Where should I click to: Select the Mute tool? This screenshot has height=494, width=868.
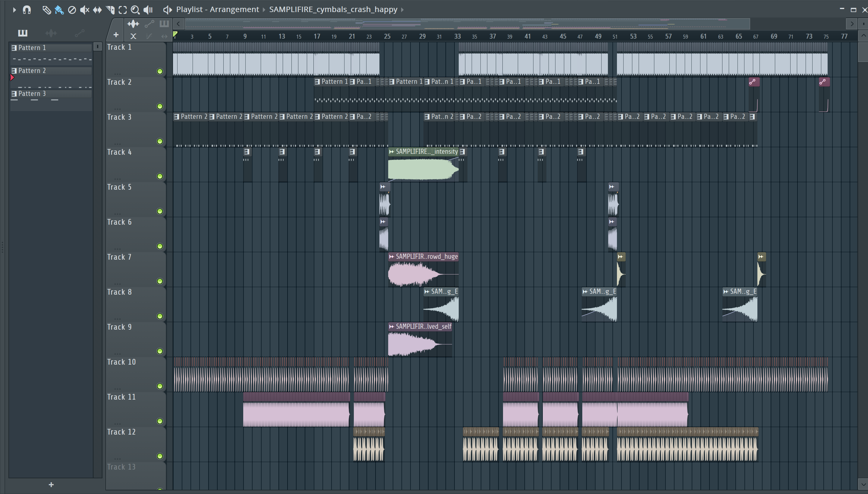pyautogui.click(x=84, y=10)
